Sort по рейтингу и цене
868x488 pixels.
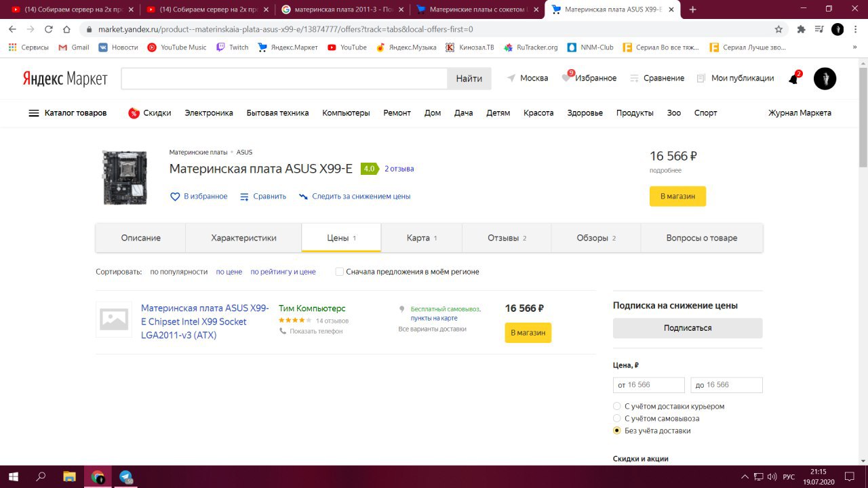(283, 272)
